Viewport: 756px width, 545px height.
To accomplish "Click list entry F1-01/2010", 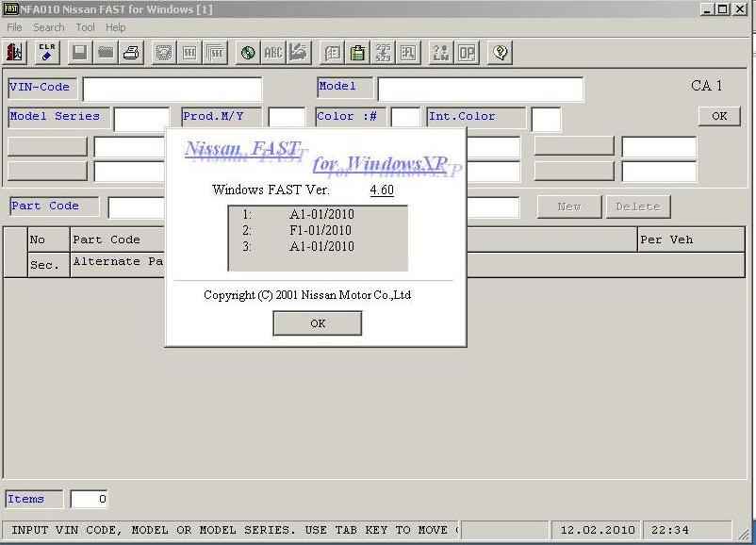I will [x=320, y=230].
